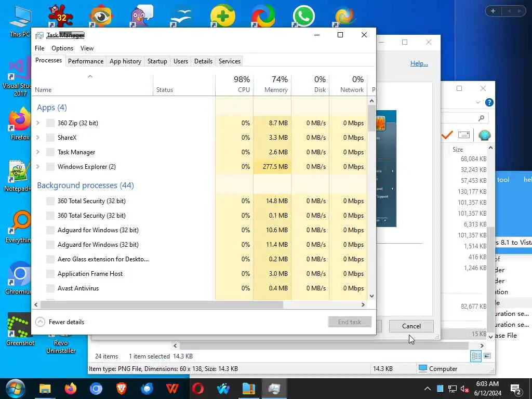Sort processes by the CPU column
The height and width of the screenshot is (399, 532).
click(234, 85)
